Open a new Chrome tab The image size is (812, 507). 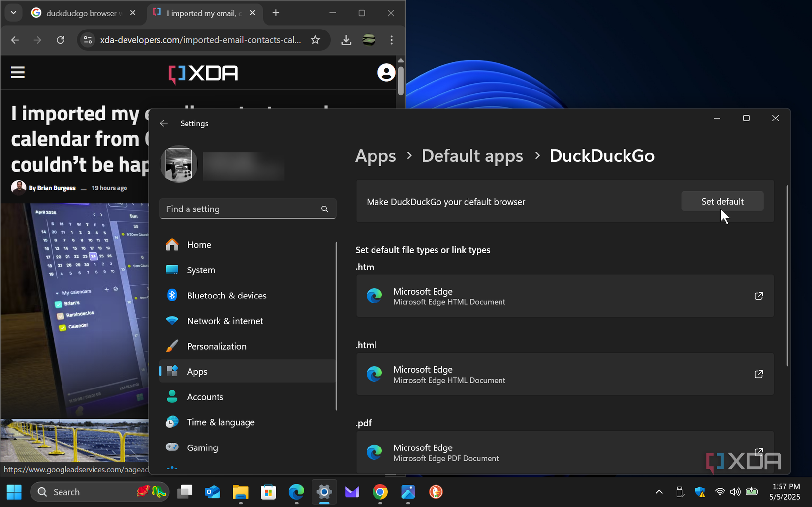pyautogui.click(x=276, y=13)
